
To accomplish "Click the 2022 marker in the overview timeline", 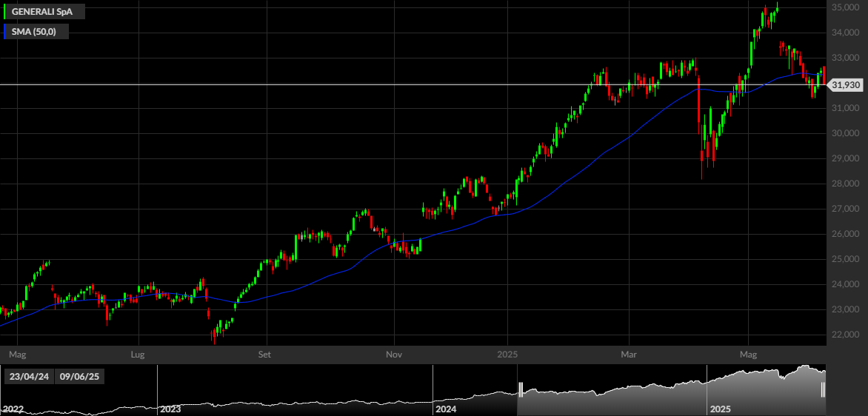I will [12, 409].
